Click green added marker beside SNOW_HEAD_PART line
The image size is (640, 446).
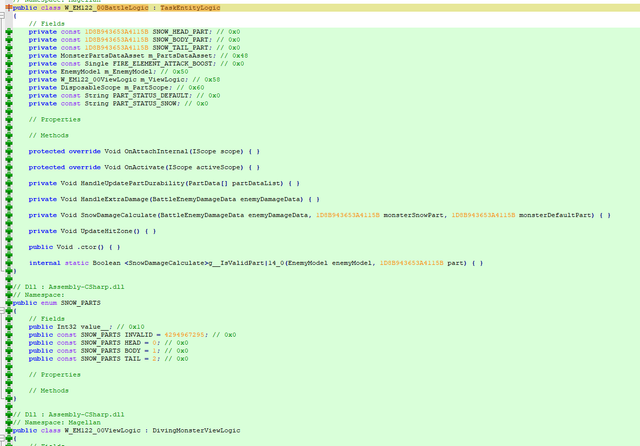click(9, 31)
